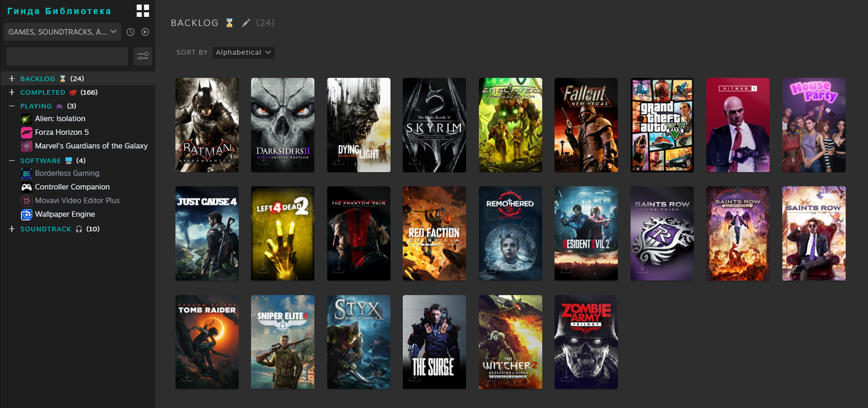Open the games, soundtracks filter dropdown
This screenshot has width=868, height=408.
point(62,32)
